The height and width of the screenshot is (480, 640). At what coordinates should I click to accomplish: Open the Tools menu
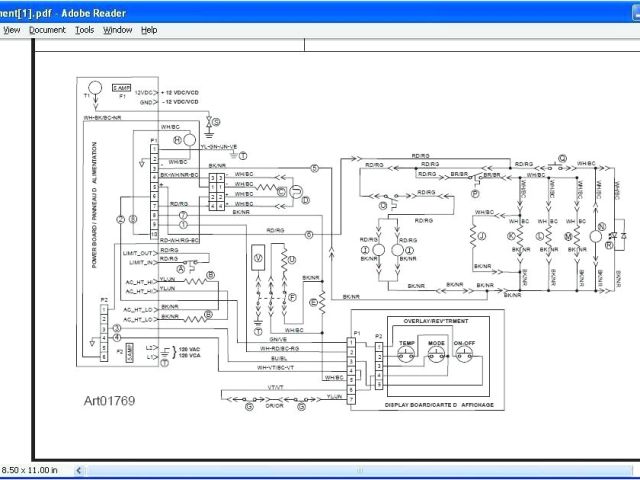(84, 30)
